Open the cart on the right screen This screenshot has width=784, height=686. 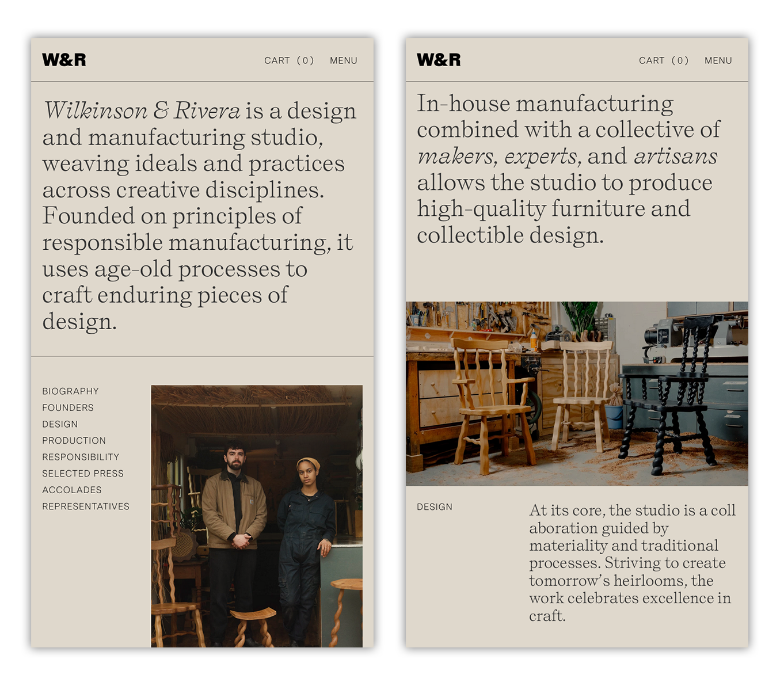coord(664,60)
